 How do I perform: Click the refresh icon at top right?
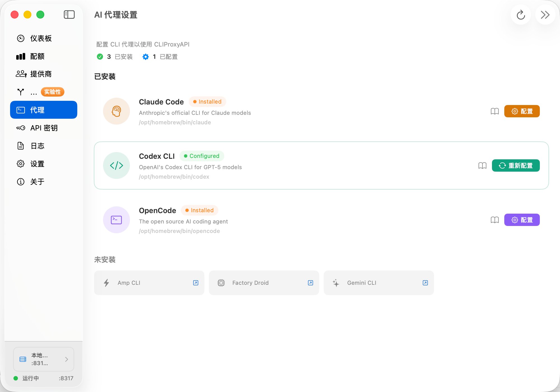point(521,15)
